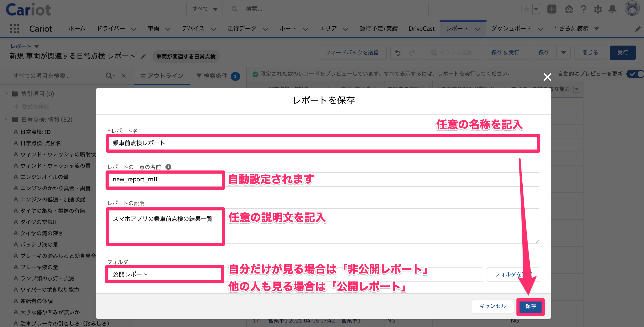Click the global 検索 search box
The image size is (644, 327).
coord(325,9)
